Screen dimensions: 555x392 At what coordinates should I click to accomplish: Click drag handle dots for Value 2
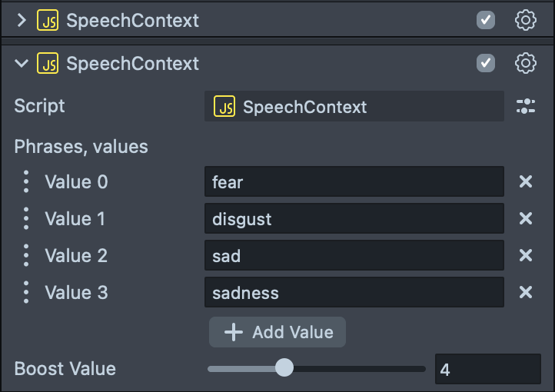click(26, 256)
